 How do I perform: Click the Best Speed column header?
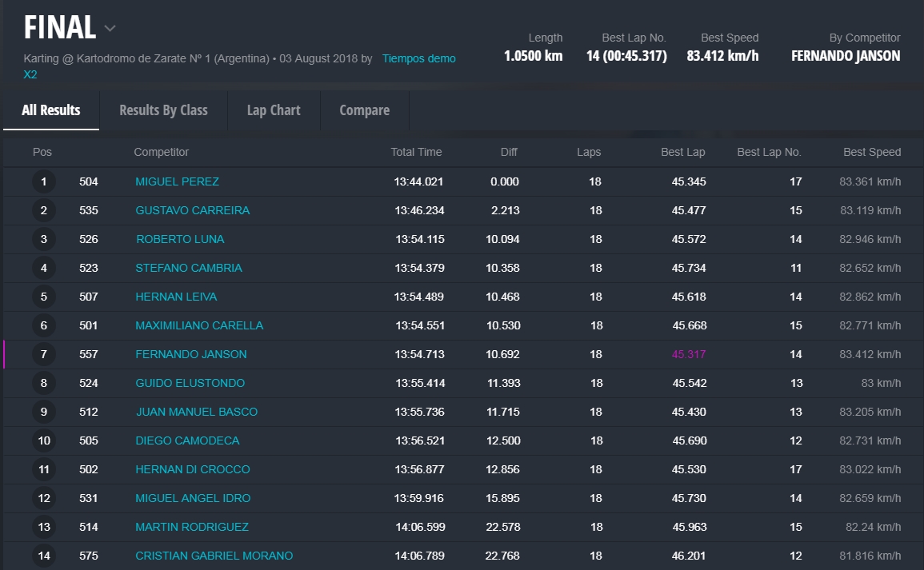871,152
